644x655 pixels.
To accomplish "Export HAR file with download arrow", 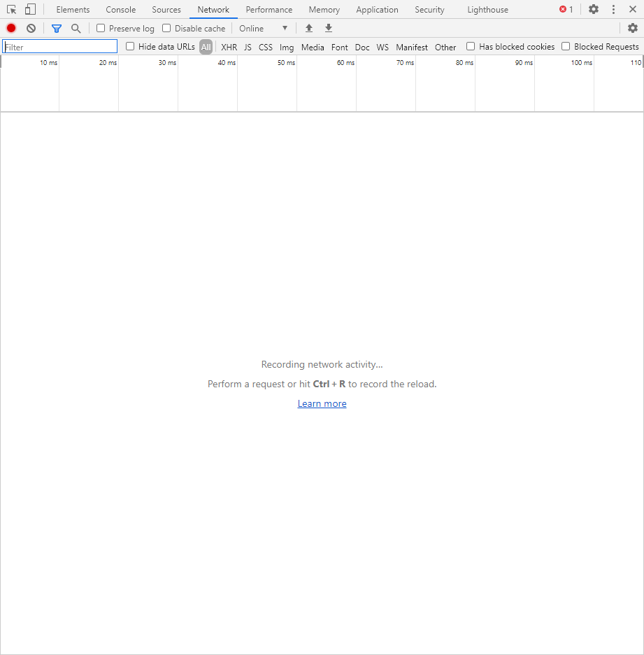I will click(x=329, y=29).
